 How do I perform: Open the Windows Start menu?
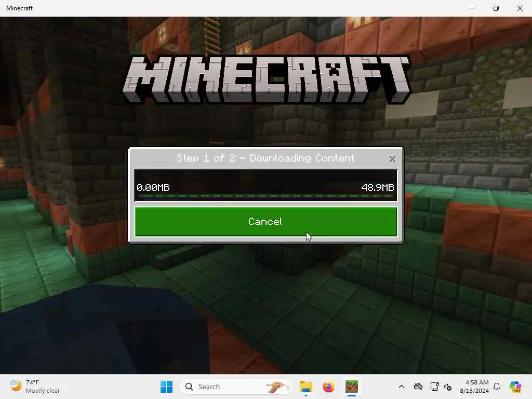click(166, 387)
